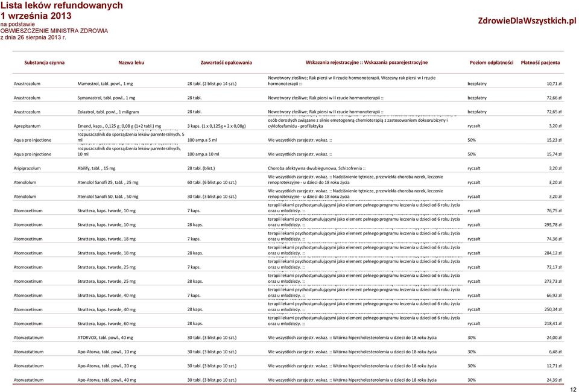
Task: Select the 'Zolastrol, tabl. powl., 1 miligram' cell
Action: point(108,112)
